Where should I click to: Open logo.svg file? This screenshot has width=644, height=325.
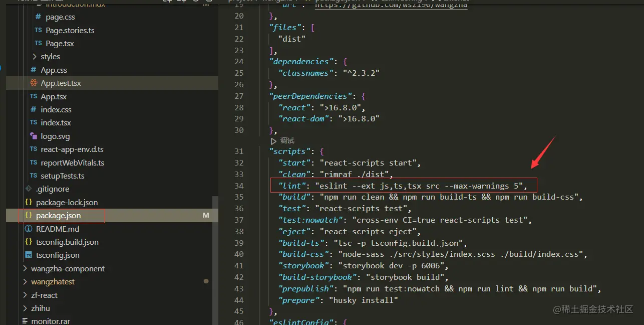(56, 136)
